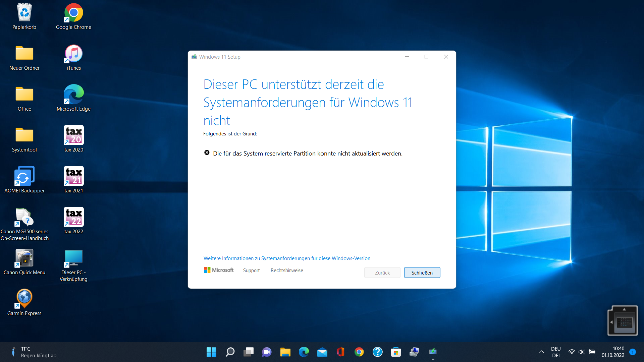Screen dimensions: 644x362
Task: Open the notification badge next to clock
Action: tap(633, 352)
